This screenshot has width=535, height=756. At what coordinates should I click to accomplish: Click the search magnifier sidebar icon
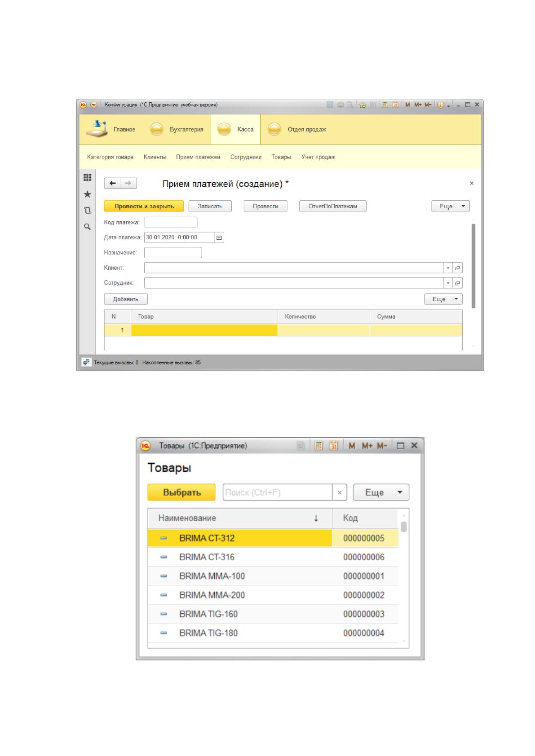point(88,227)
